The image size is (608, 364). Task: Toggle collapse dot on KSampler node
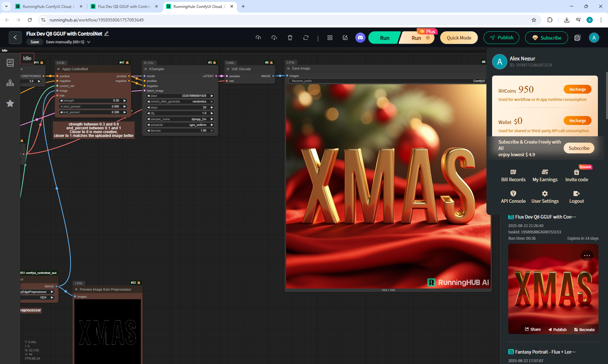click(x=146, y=69)
